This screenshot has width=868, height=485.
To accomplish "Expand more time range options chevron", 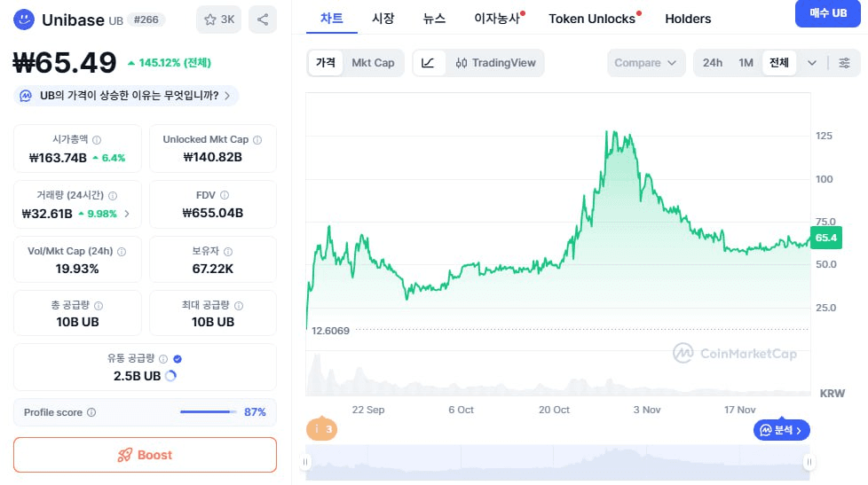I will (811, 63).
